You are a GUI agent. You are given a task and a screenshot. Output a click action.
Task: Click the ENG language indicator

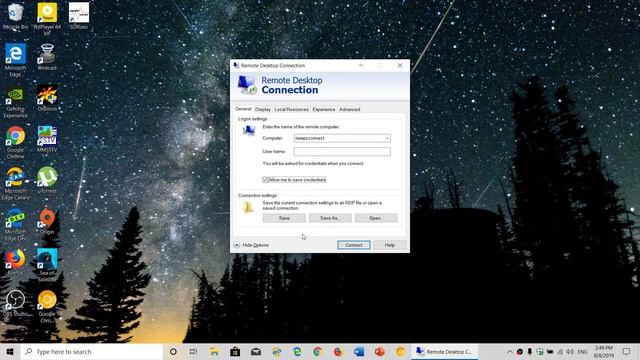[x=582, y=351]
